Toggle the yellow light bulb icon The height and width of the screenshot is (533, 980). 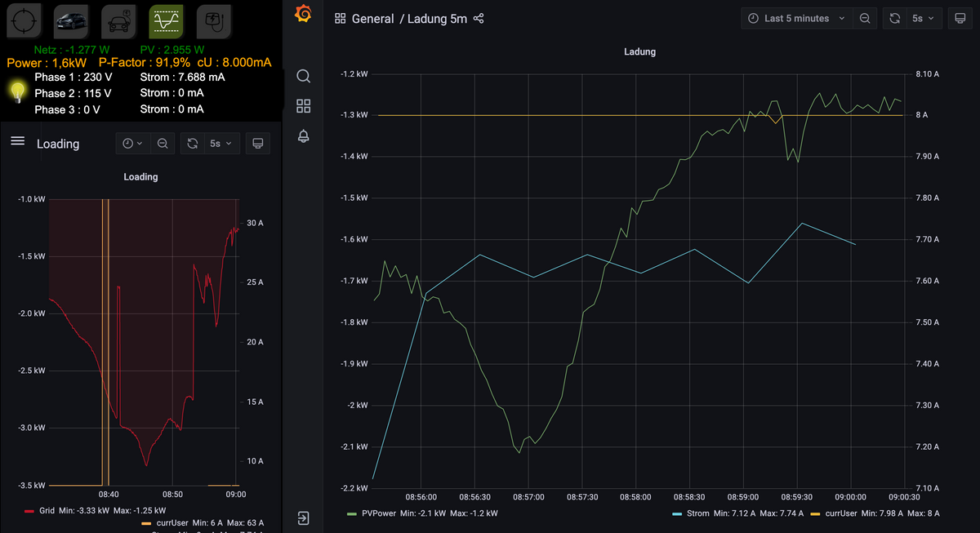point(17,91)
